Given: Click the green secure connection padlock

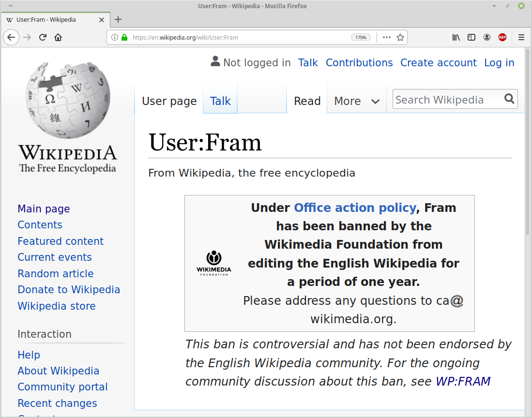Looking at the screenshot, I should pos(124,37).
